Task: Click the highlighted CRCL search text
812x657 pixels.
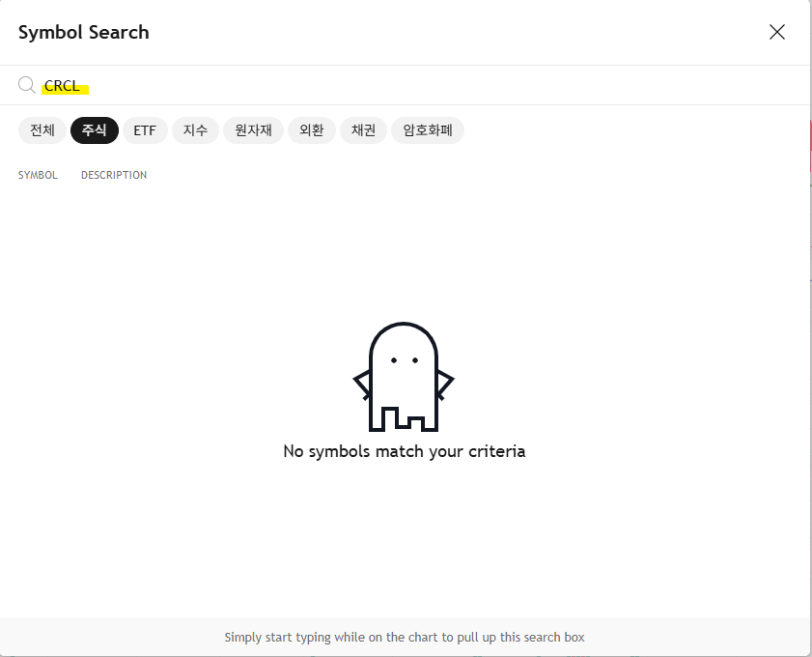Action: coord(63,86)
